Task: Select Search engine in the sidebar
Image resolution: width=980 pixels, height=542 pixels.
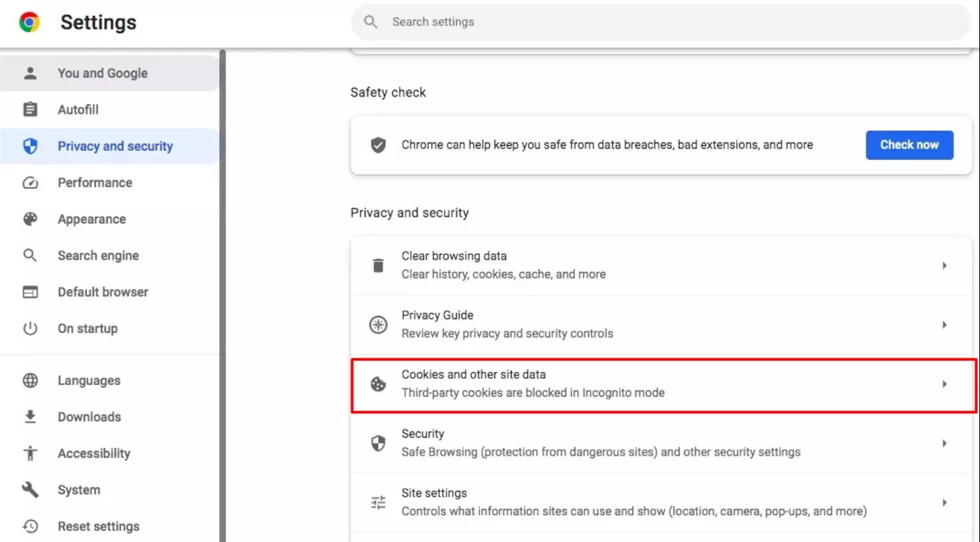Action: 98,256
